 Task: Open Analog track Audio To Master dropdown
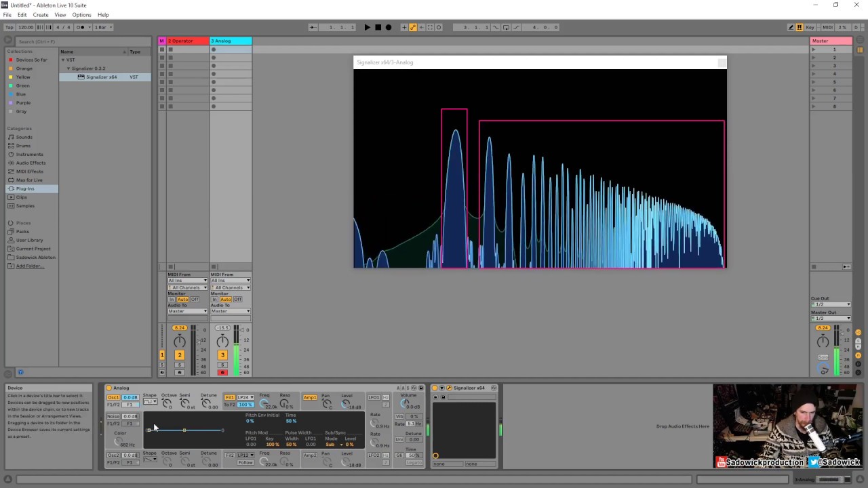click(231, 311)
